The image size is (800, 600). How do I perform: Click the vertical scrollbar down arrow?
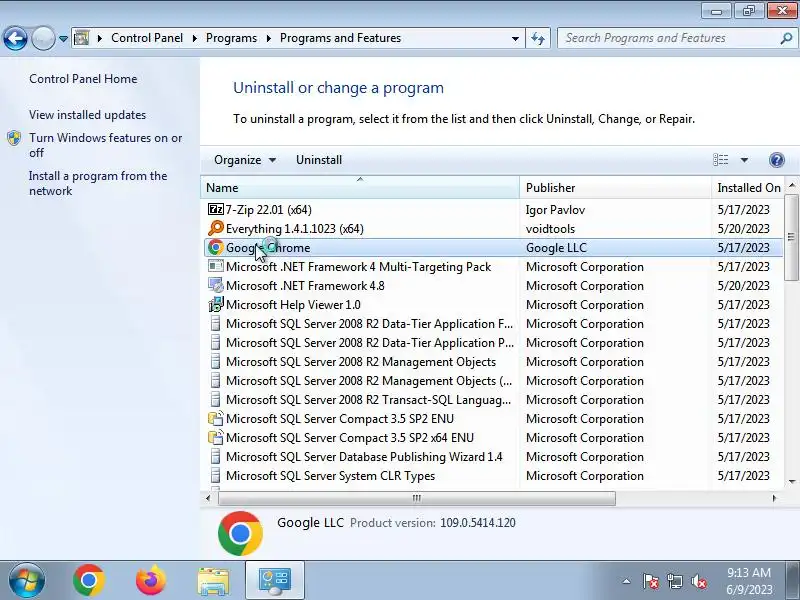pos(792,481)
